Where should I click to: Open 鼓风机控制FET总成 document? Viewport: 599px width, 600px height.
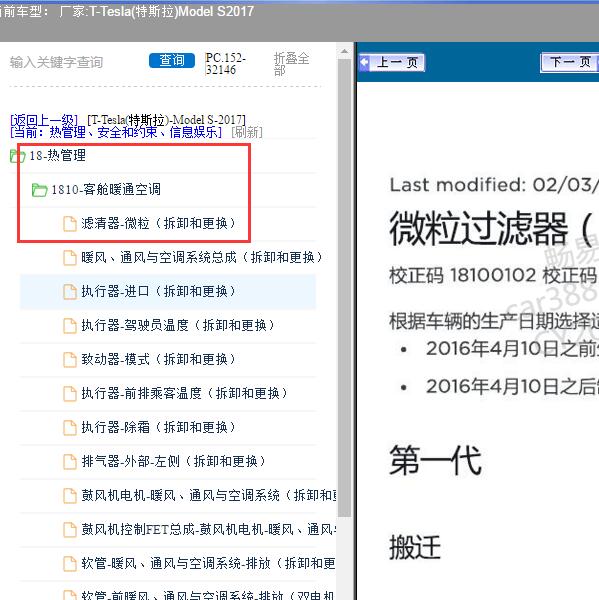coord(209,529)
